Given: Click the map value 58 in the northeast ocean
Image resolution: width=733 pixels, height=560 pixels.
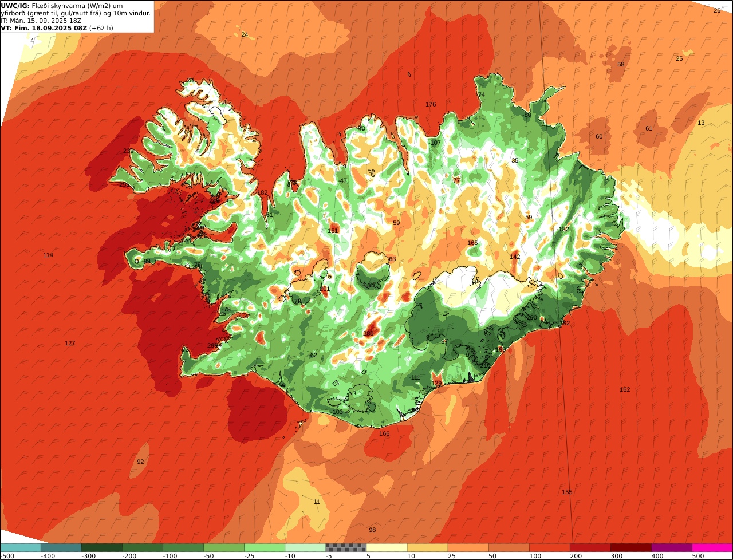Looking at the screenshot, I should click(x=621, y=64).
